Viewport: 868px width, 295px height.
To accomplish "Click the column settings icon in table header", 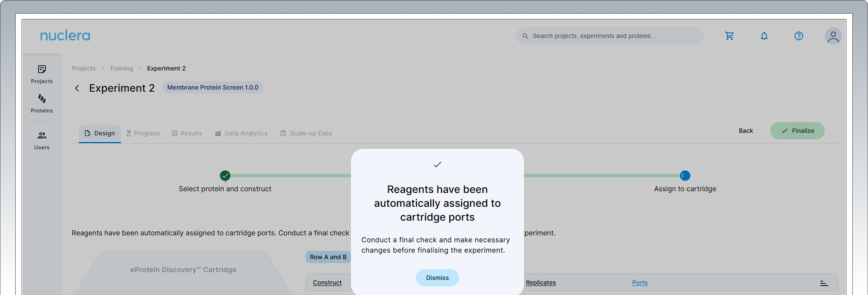I will tap(824, 283).
